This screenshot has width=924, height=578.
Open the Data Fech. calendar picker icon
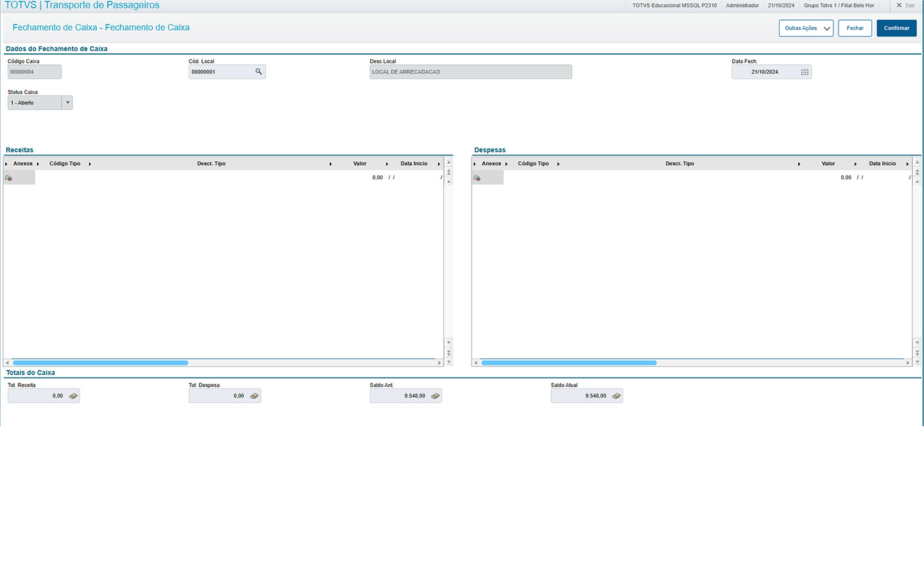point(805,72)
